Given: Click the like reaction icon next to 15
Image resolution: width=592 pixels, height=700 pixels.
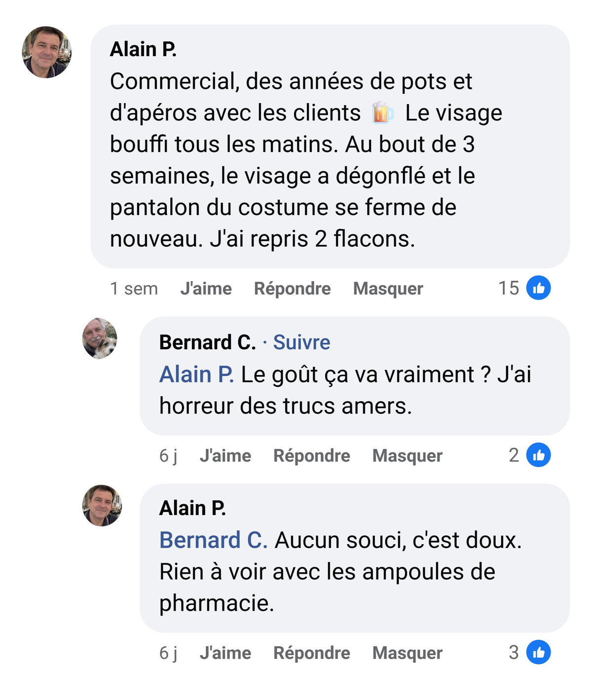Looking at the screenshot, I should point(538,288).
